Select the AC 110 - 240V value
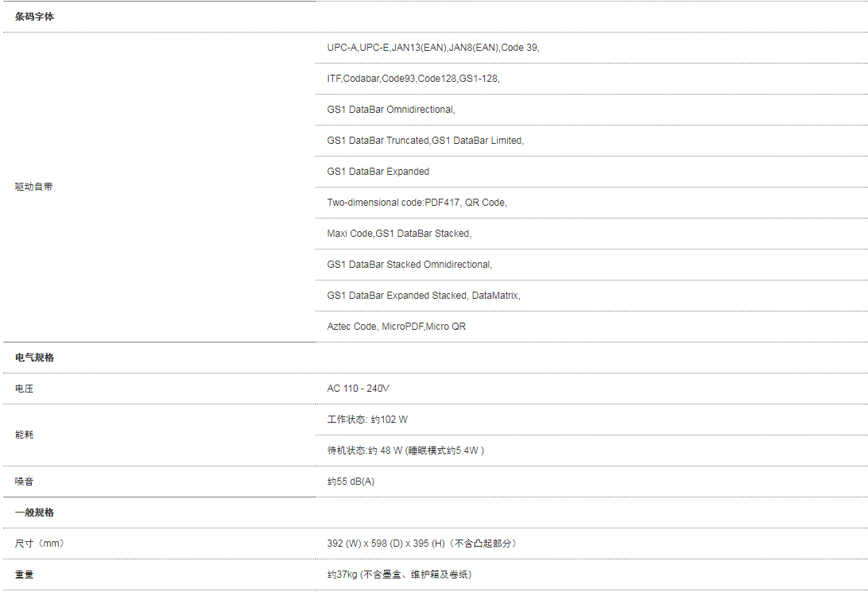 [x=358, y=389]
